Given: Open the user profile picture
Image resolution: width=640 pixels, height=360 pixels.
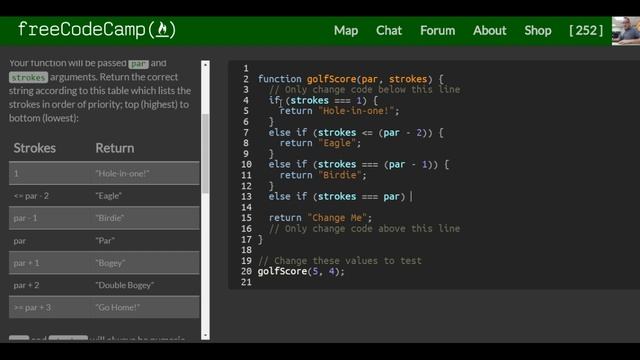Looking at the screenshot, I should 626,31.
